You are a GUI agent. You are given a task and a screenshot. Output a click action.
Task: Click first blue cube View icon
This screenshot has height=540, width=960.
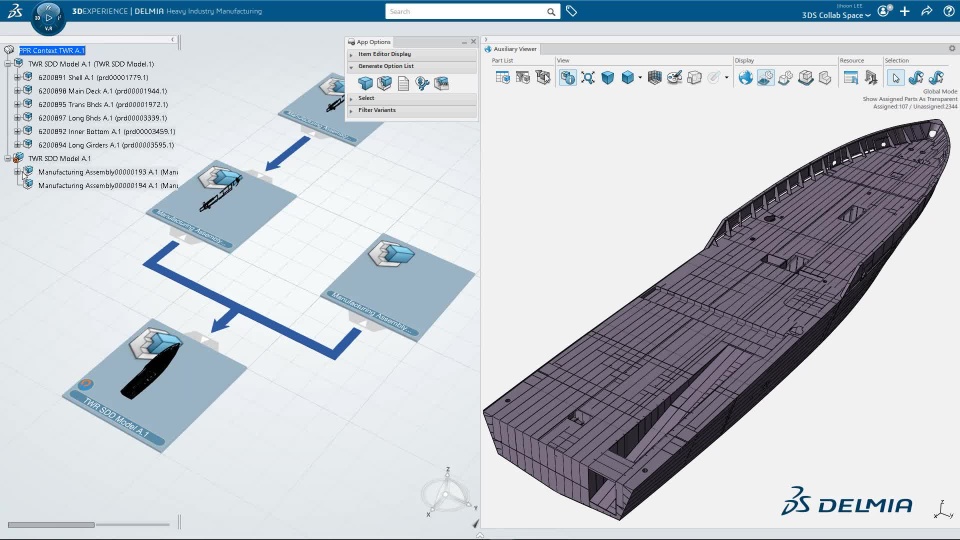[x=607, y=77]
